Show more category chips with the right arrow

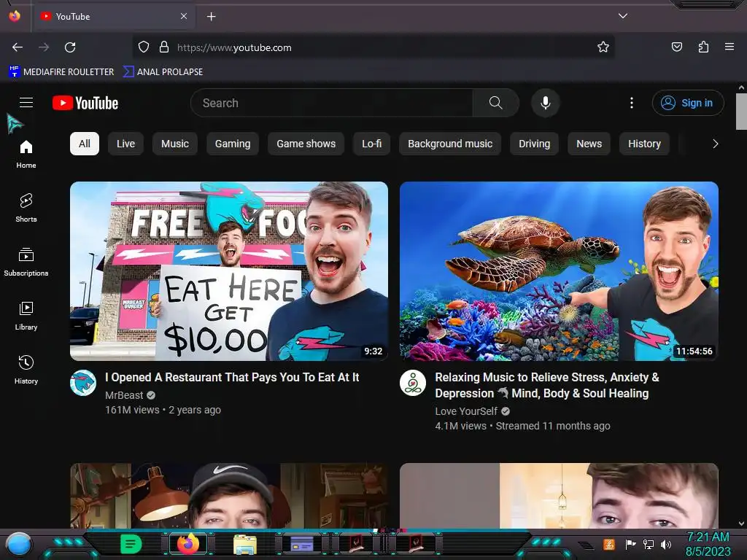pos(715,144)
